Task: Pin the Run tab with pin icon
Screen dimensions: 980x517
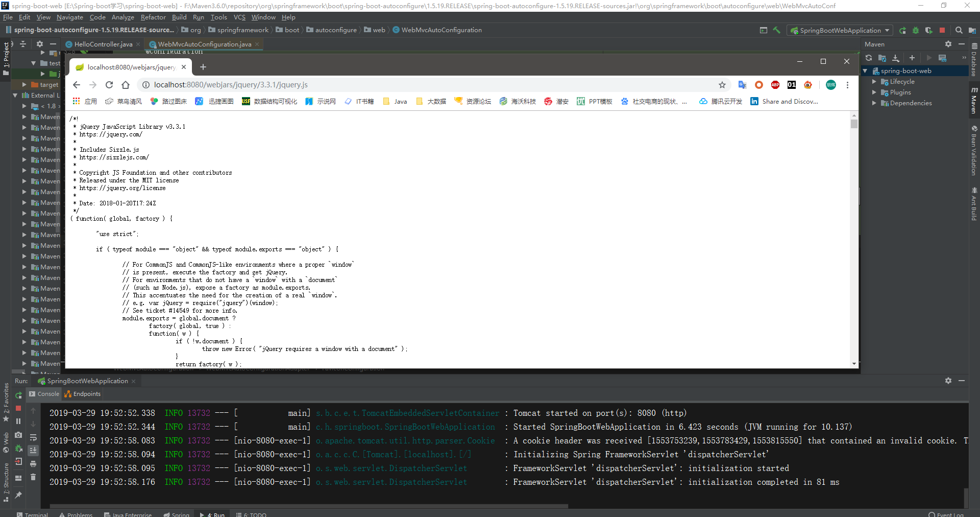Action: [x=18, y=495]
